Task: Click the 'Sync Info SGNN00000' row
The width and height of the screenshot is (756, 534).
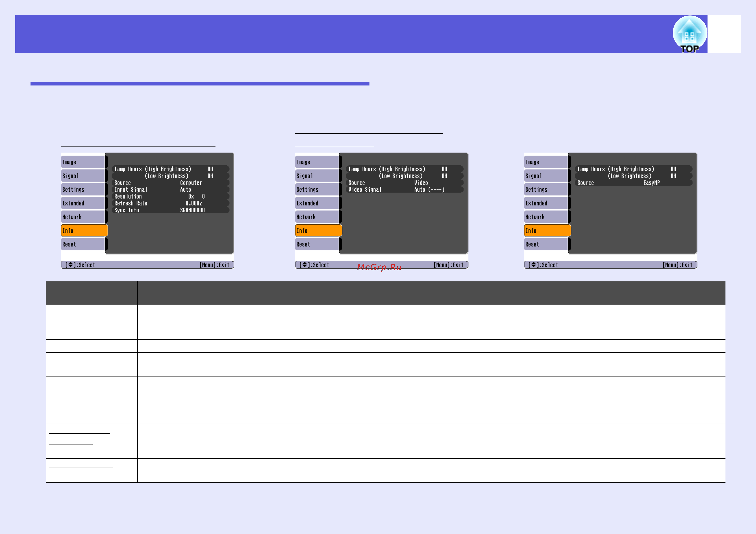Action: [171, 210]
